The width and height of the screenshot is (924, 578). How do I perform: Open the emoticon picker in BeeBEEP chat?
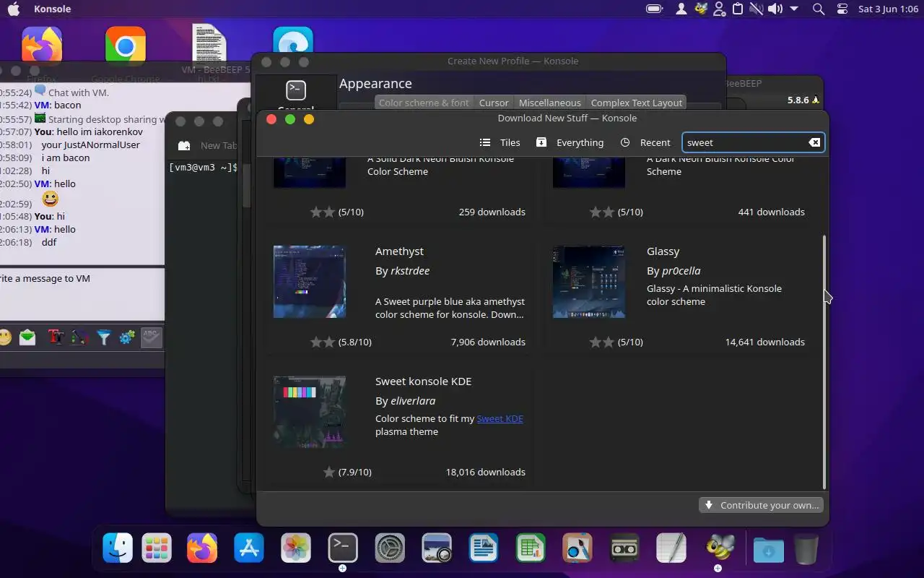[6, 337]
